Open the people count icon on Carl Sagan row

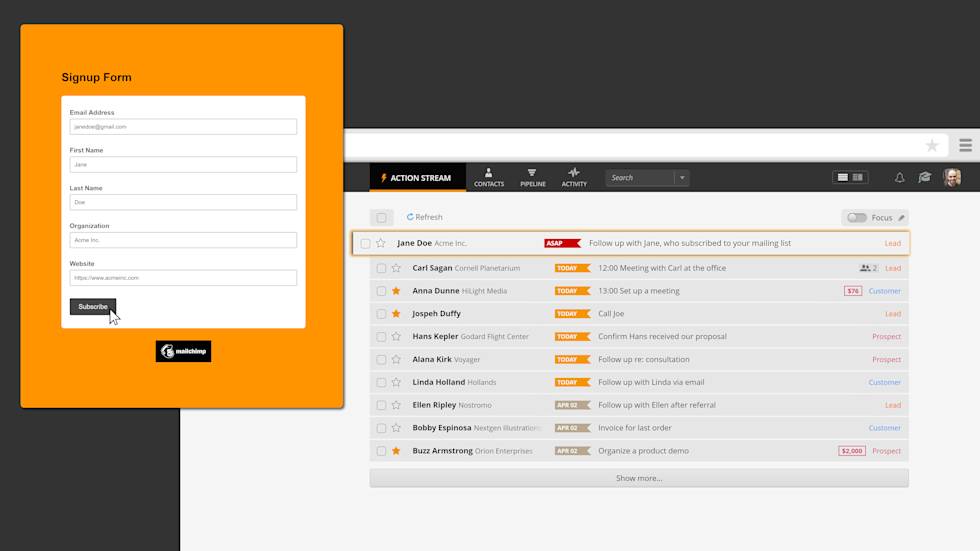click(x=868, y=268)
